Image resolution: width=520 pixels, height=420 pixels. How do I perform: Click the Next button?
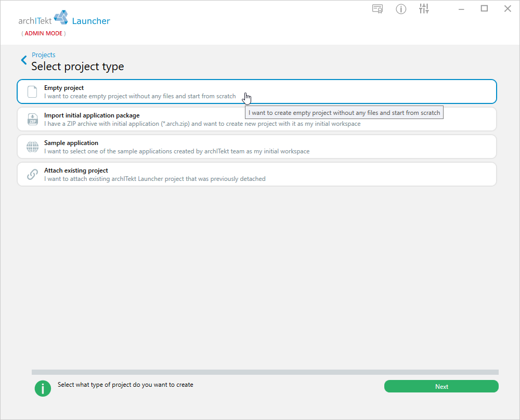[441, 387]
